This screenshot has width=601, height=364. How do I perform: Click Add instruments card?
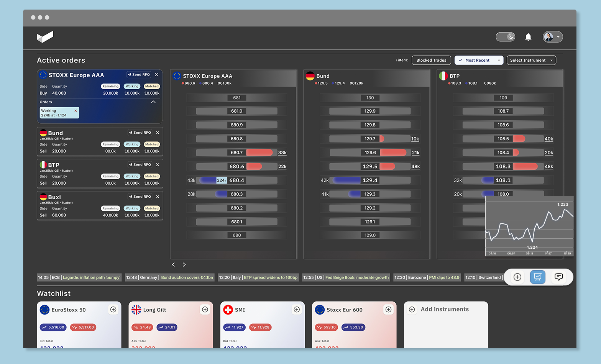pyautogui.click(x=445, y=310)
